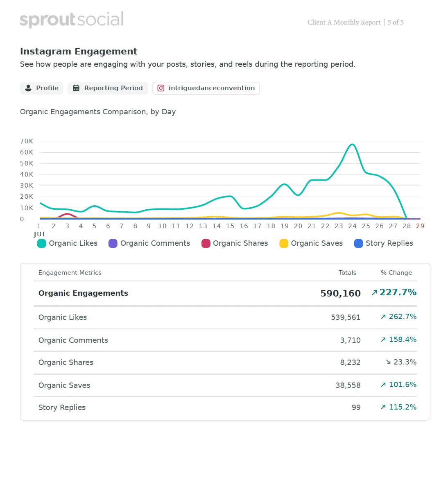Viewport: 448px width, 480px height.
Task: Click the Story Replies table row label
Action: click(62, 408)
